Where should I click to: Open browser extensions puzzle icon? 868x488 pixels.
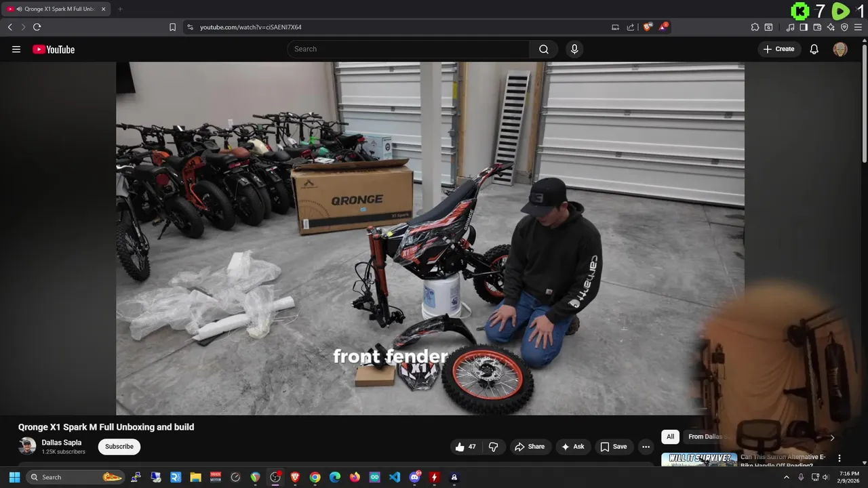click(x=755, y=27)
